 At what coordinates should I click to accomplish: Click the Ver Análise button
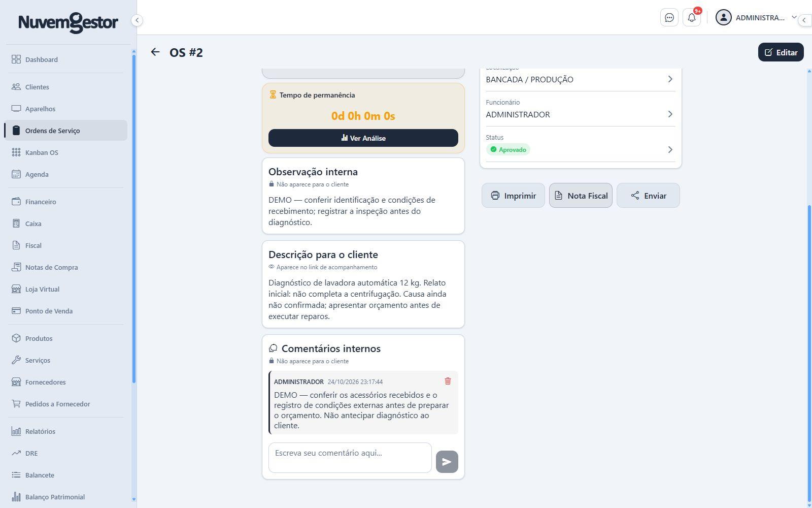[363, 138]
